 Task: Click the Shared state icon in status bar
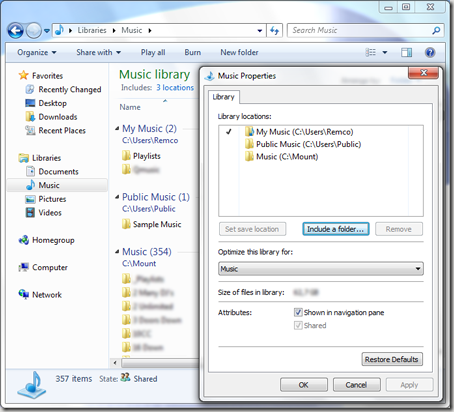[125, 378]
